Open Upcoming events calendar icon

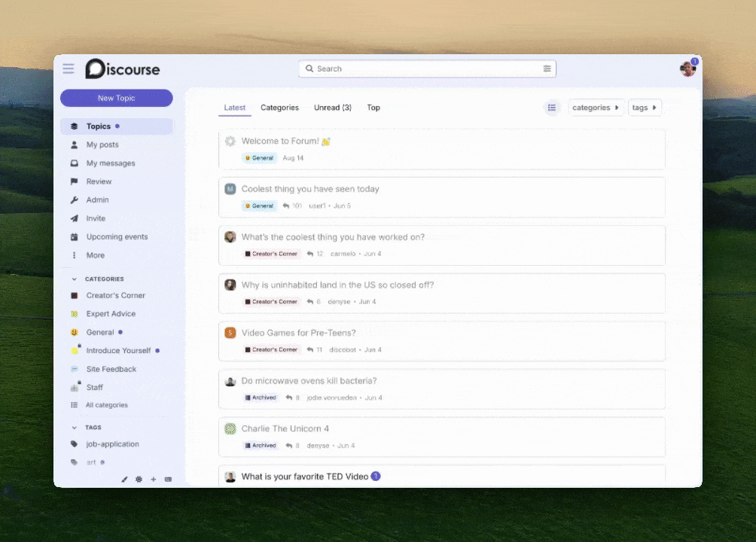75,236
